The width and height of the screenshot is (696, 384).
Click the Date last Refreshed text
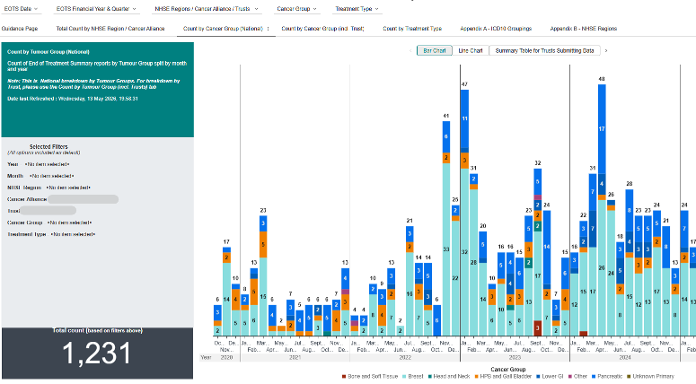coord(72,99)
